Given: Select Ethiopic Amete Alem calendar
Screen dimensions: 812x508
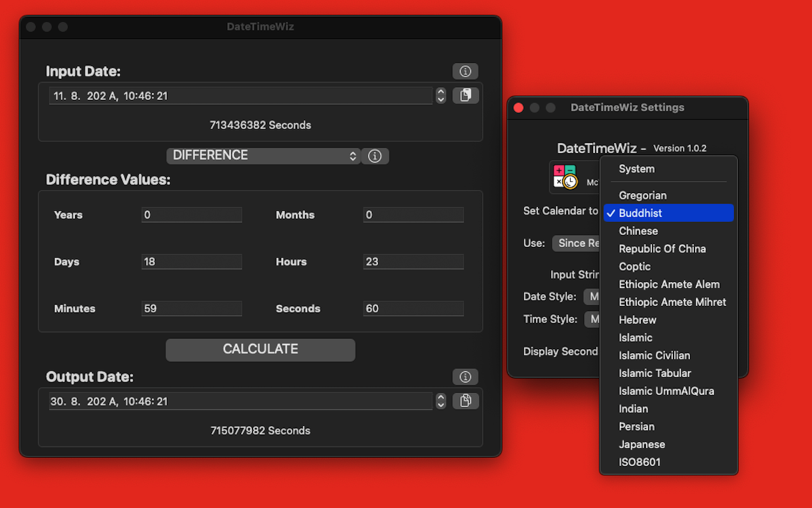Looking at the screenshot, I should tap(669, 284).
